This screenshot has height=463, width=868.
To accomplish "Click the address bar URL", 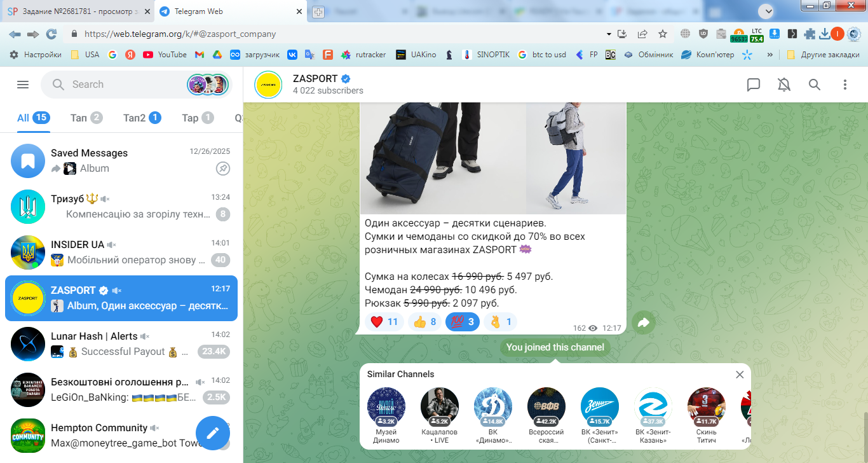I will click(180, 34).
